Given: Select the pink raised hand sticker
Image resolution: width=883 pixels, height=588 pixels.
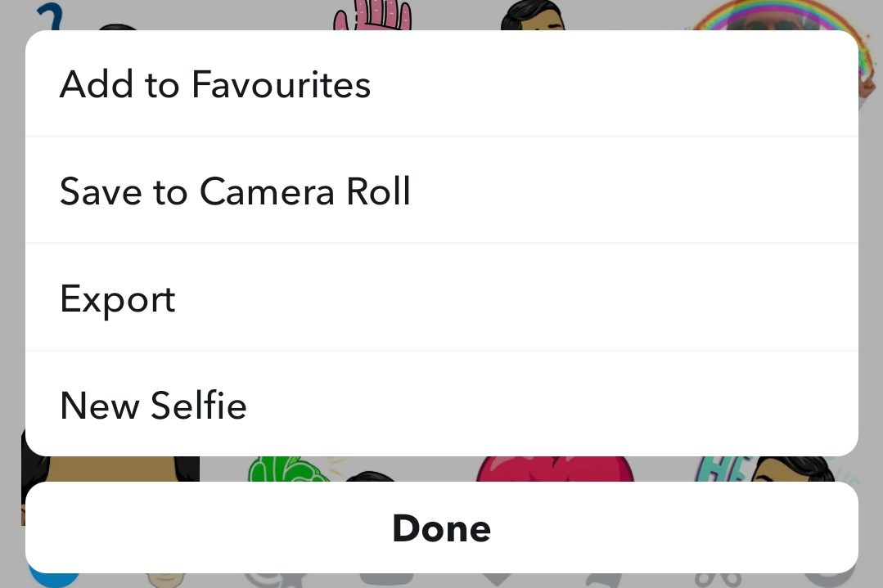Looking at the screenshot, I should click(x=372, y=16).
